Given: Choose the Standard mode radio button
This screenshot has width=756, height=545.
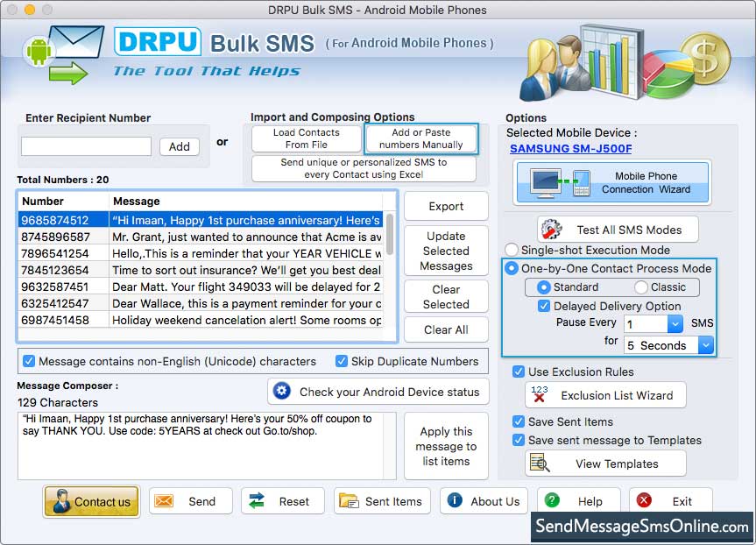Looking at the screenshot, I should coord(543,287).
